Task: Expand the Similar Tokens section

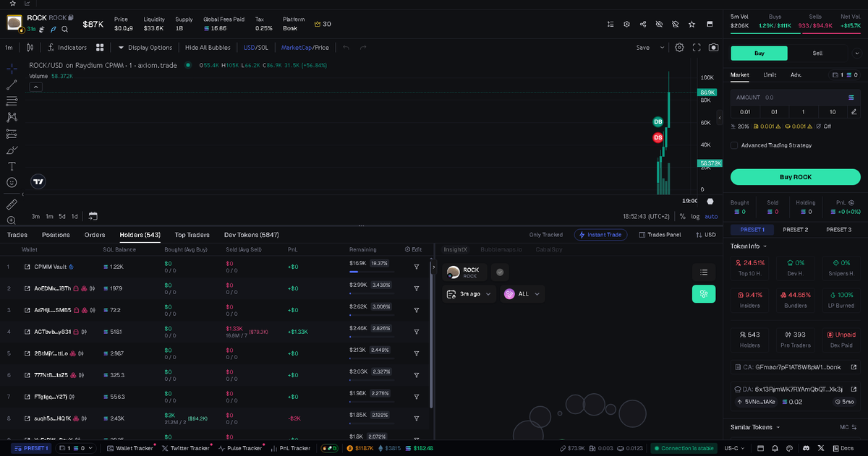Action: point(755,427)
